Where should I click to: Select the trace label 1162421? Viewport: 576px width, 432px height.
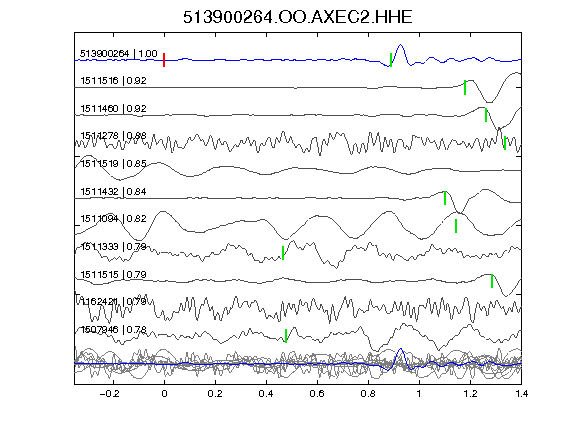[99, 302]
